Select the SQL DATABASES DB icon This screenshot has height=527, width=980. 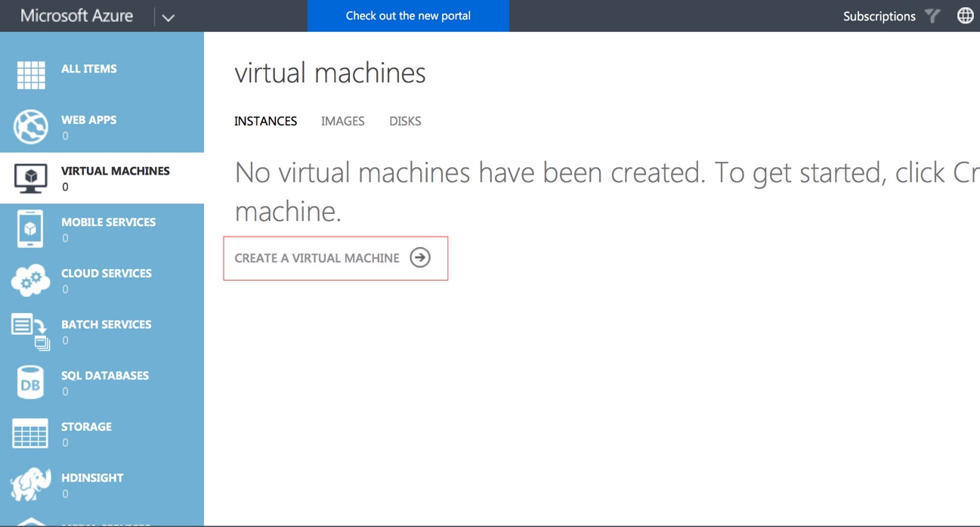pyautogui.click(x=30, y=382)
